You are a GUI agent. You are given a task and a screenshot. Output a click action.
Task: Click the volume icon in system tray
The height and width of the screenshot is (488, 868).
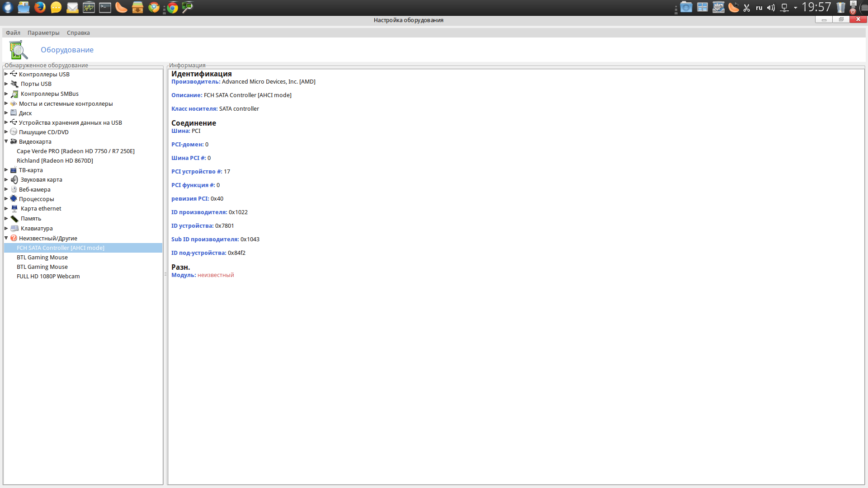click(x=771, y=8)
